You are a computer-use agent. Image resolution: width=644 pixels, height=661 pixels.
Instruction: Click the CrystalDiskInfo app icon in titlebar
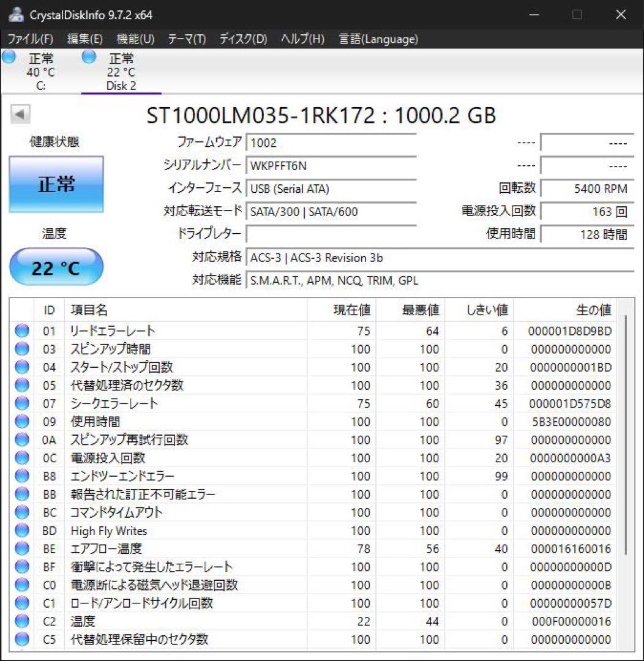pyautogui.click(x=13, y=13)
